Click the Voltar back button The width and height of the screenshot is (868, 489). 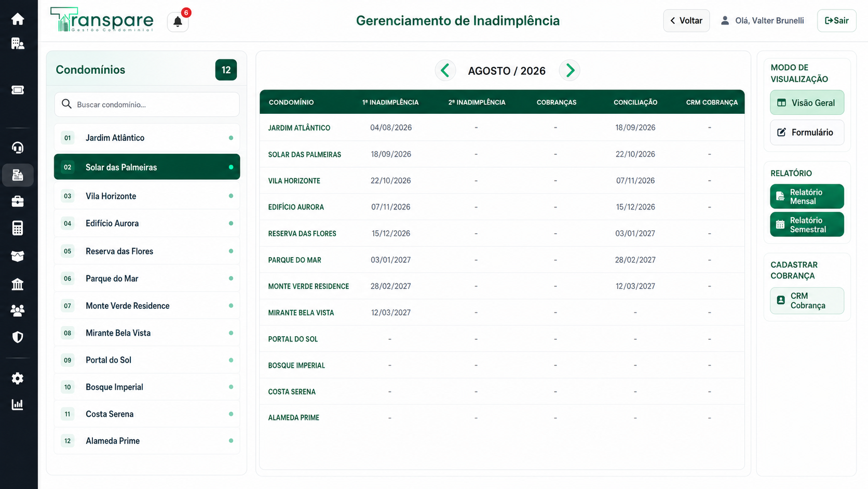(x=686, y=21)
